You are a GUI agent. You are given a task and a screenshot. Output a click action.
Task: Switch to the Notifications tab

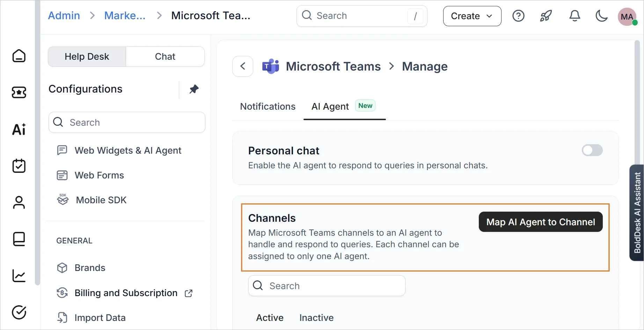coord(268,107)
